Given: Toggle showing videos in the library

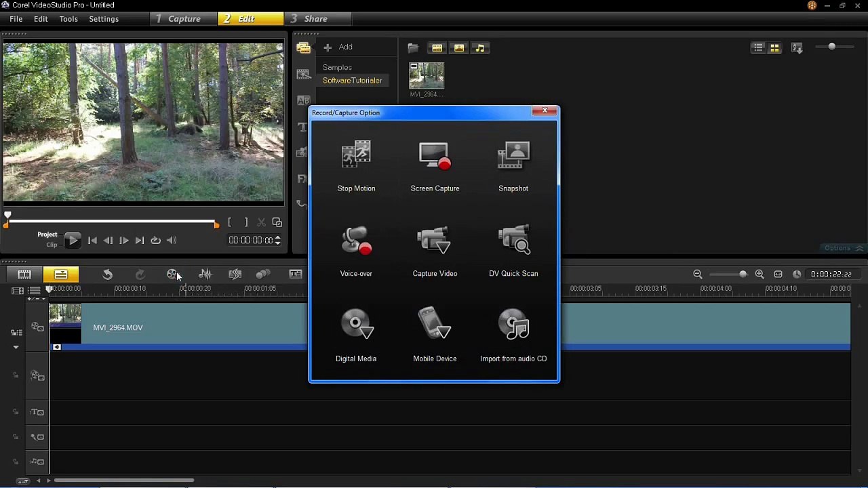Looking at the screenshot, I should (437, 47).
